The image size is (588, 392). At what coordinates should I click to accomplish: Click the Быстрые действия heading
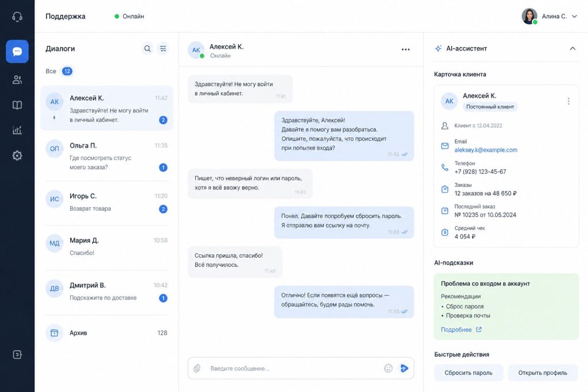[462, 354]
